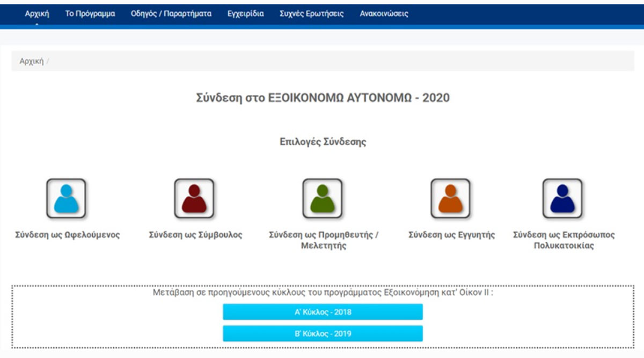Click the orange Εγγυητής user icon
Image resolution: width=644 pixels, height=358 pixels.
click(x=450, y=198)
